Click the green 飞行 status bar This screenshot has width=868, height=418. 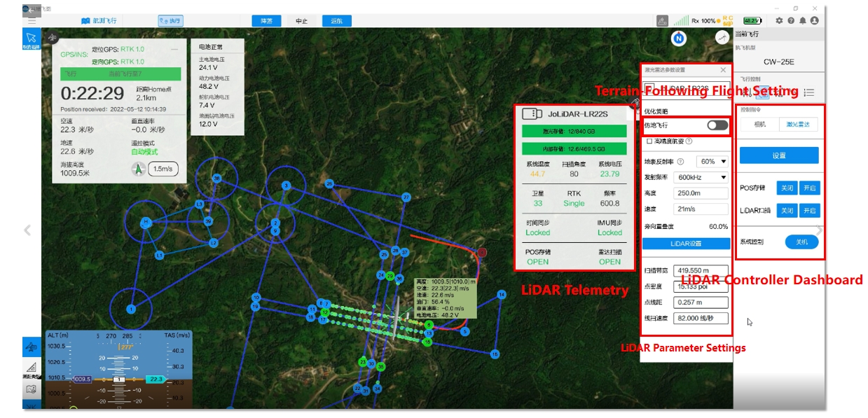[120, 74]
